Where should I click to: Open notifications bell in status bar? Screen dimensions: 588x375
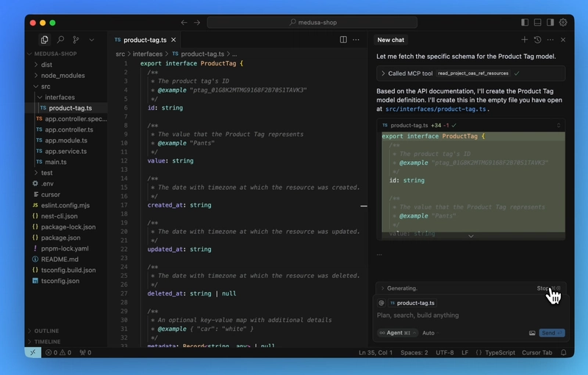click(x=563, y=352)
